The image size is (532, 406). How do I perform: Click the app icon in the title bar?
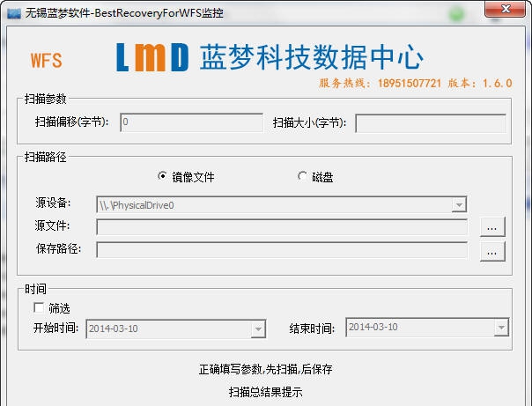click(x=14, y=13)
